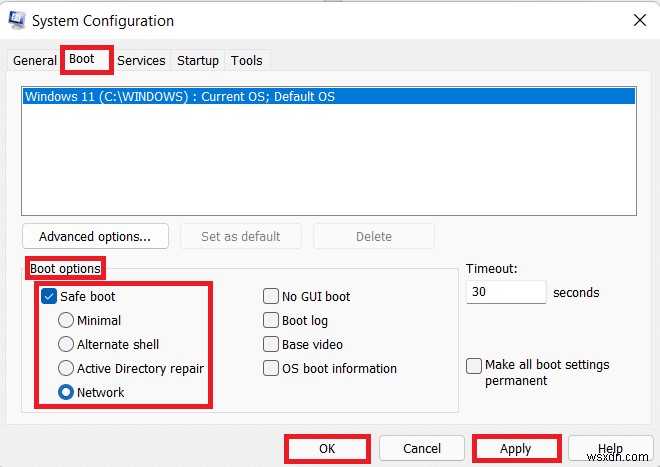Uncheck the Safe boot checkbox
660x467 pixels.
coord(49,296)
